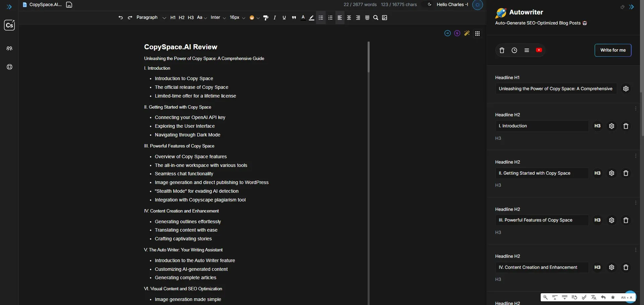The height and width of the screenshot is (305, 644).
Task: Align text to the left
Action: 340,18
